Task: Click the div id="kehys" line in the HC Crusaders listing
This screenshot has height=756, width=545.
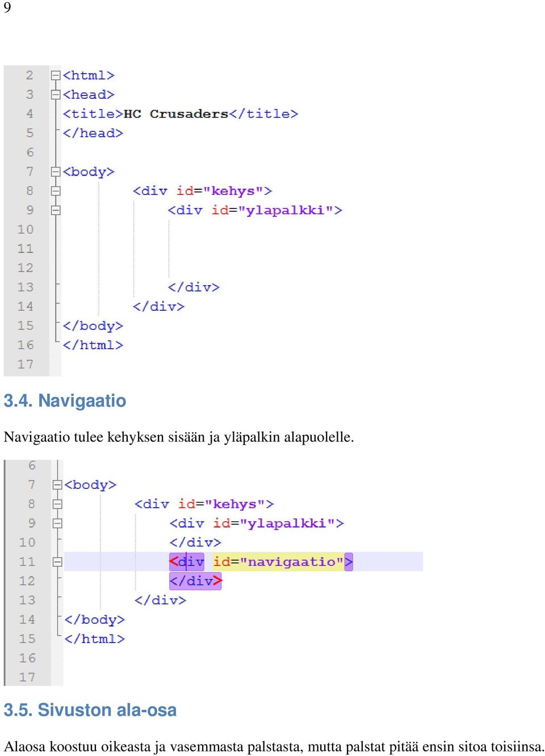Action: [203, 191]
